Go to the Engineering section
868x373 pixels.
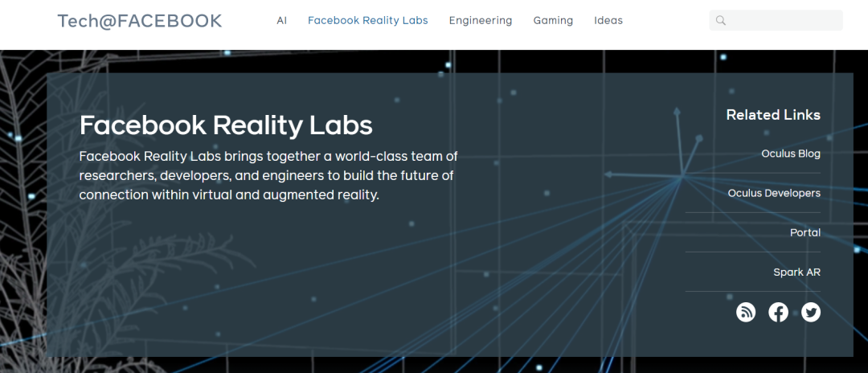click(x=481, y=21)
